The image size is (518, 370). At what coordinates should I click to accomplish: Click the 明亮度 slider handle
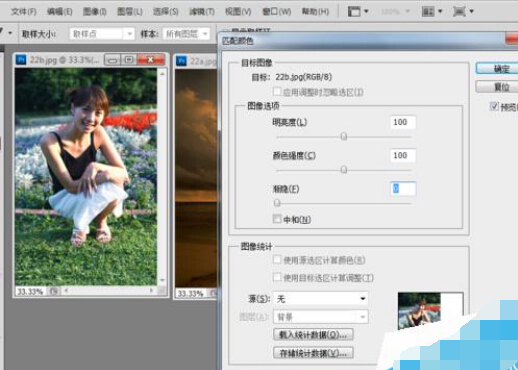(344, 136)
